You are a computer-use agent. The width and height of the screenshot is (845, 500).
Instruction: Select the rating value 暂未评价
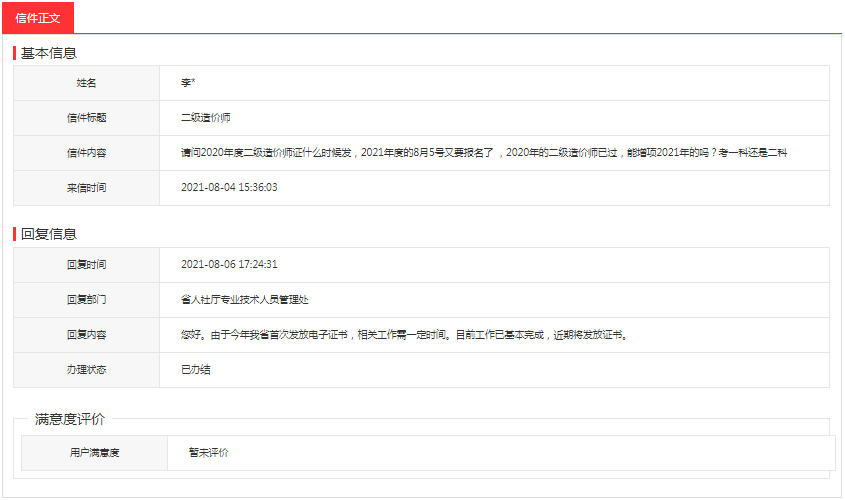(209, 453)
